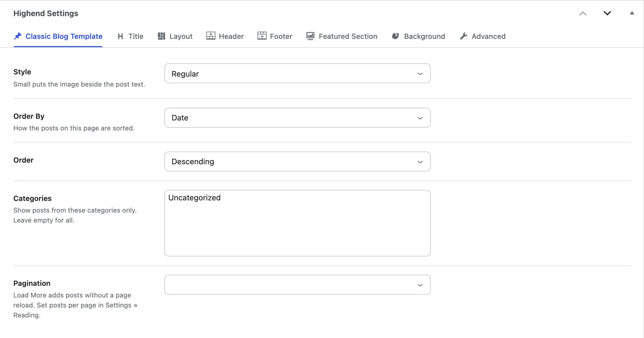Click the pin icon beside Classic Blog Template
644x338 pixels.
(17, 36)
